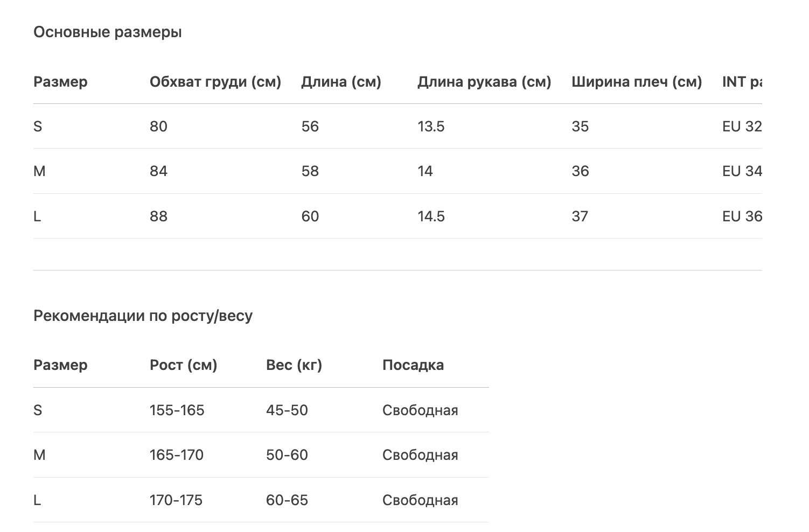Select the chest value 80 cell
This screenshot has width=809, height=532.
click(159, 127)
